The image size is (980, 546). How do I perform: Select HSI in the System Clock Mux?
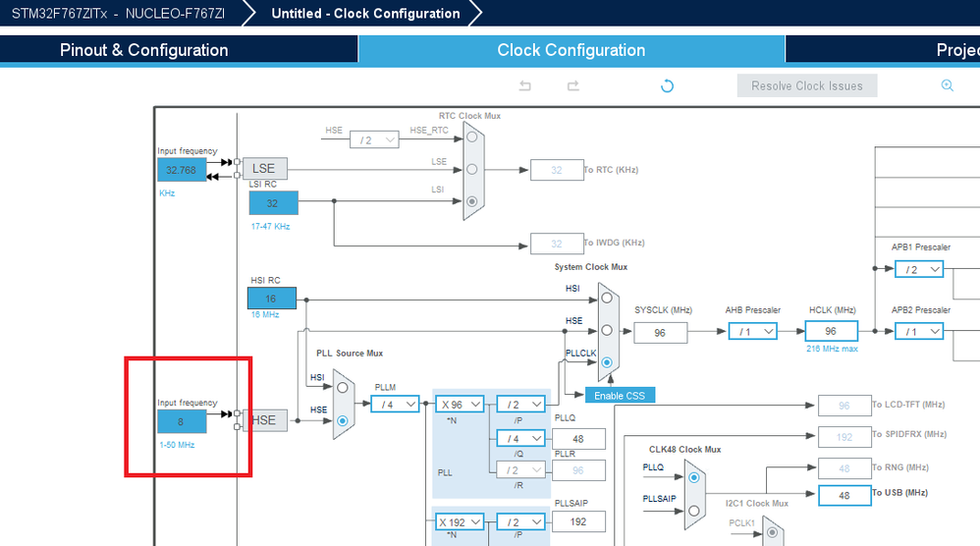607,298
